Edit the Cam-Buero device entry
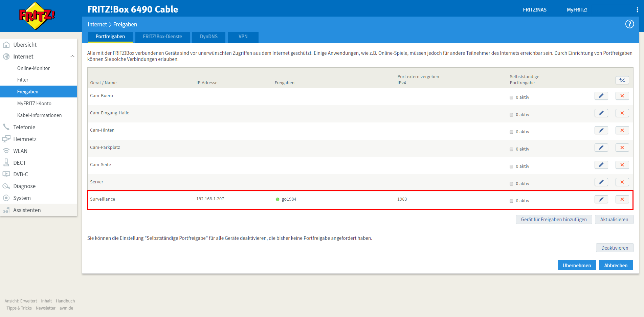 click(x=601, y=96)
